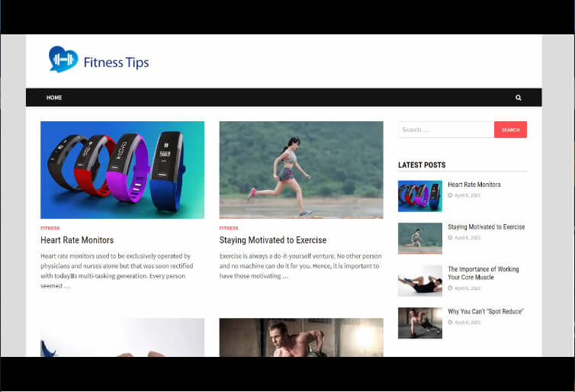Select the Spot Reduce thumbnail in sidebar
The width and height of the screenshot is (575, 392).
420,323
